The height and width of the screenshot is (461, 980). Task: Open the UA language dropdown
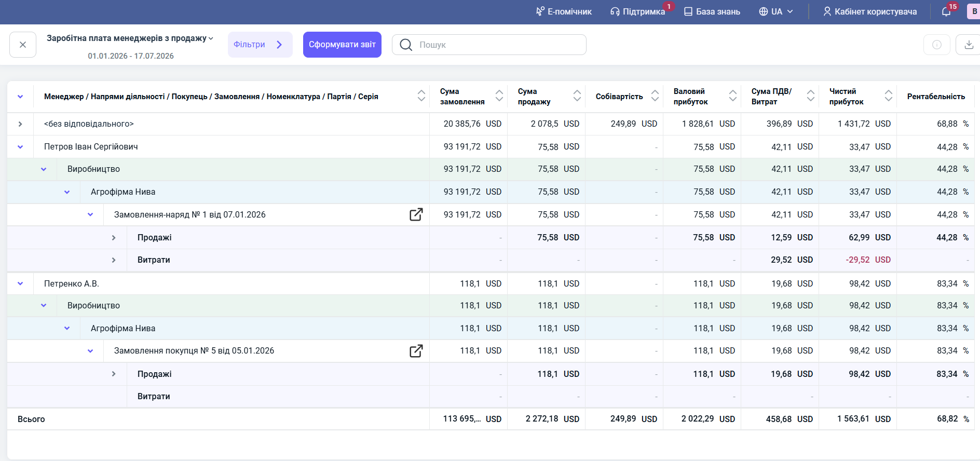click(x=776, y=11)
